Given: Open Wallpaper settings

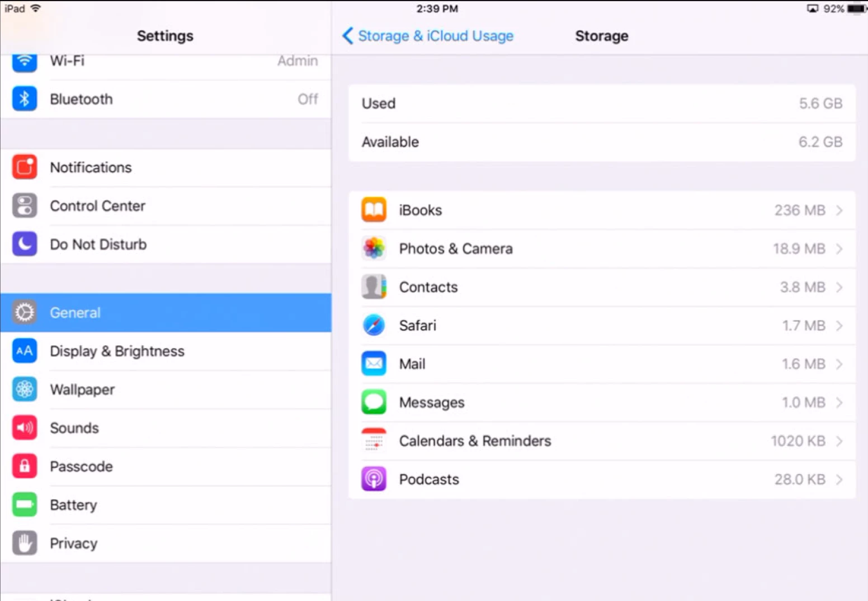Looking at the screenshot, I should (166, 389).
